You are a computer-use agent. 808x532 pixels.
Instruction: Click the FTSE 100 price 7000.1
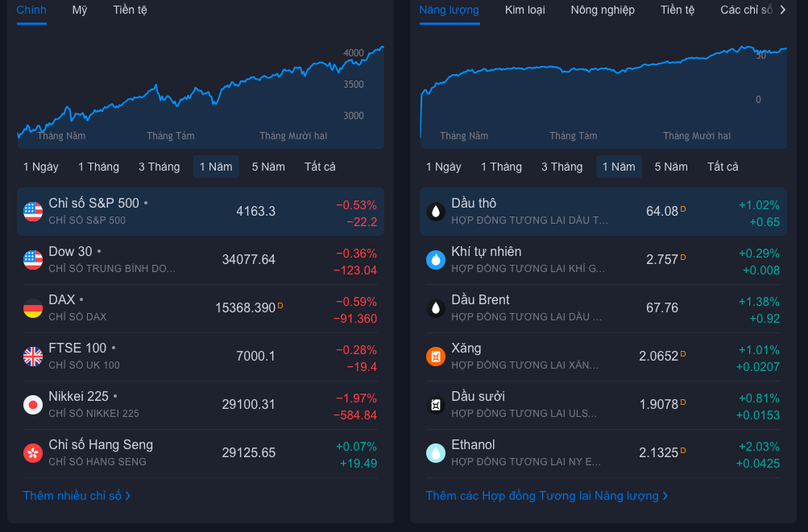255,357
